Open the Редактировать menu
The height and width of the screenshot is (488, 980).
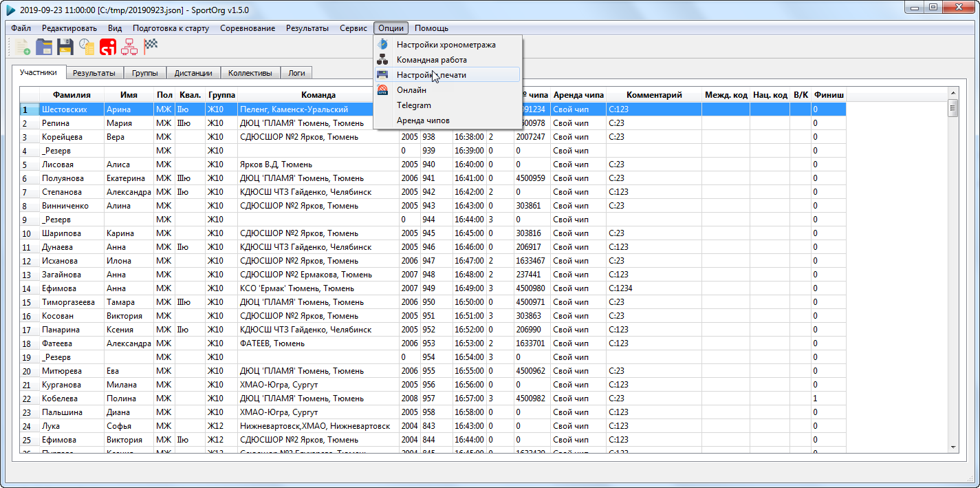point(69,28)
